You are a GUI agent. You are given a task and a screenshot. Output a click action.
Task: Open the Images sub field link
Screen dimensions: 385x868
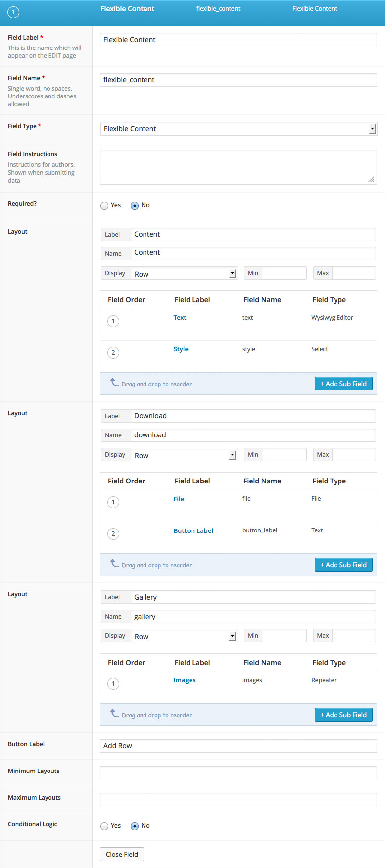click(x=185, y=680)
